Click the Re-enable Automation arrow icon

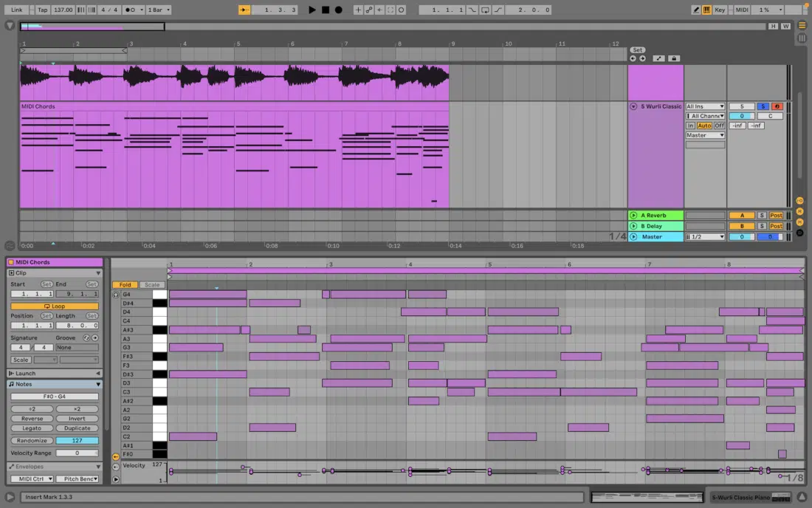click(379, 10)
